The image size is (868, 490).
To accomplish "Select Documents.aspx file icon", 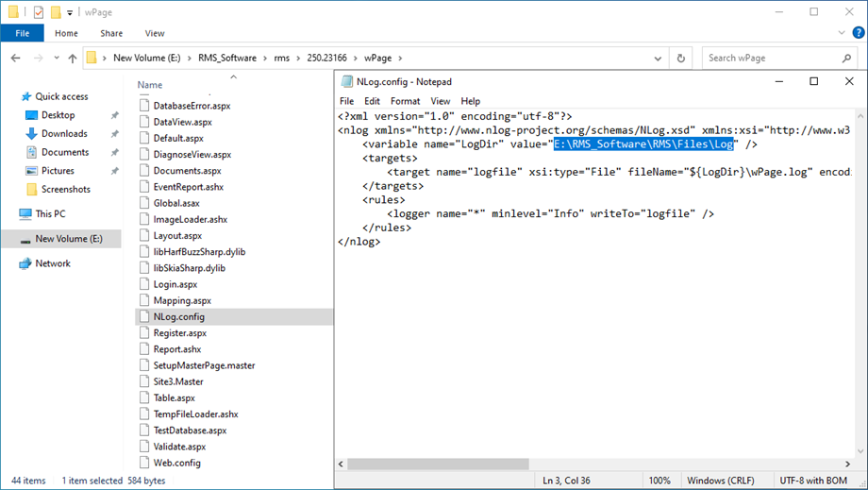I will (144, 171).
